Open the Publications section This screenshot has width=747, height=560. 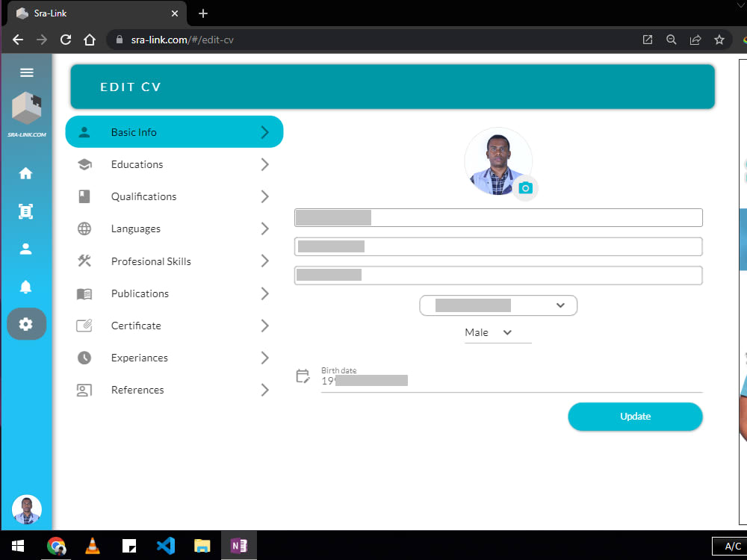(x=174, y=293)
